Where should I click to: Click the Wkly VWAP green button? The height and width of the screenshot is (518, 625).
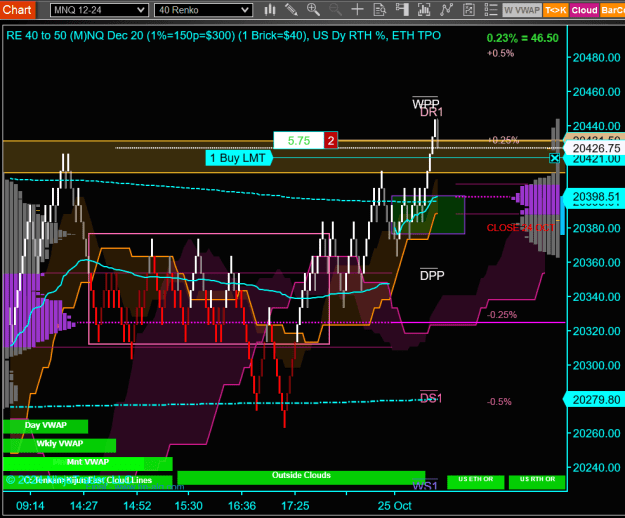click(x=59, y=444)
